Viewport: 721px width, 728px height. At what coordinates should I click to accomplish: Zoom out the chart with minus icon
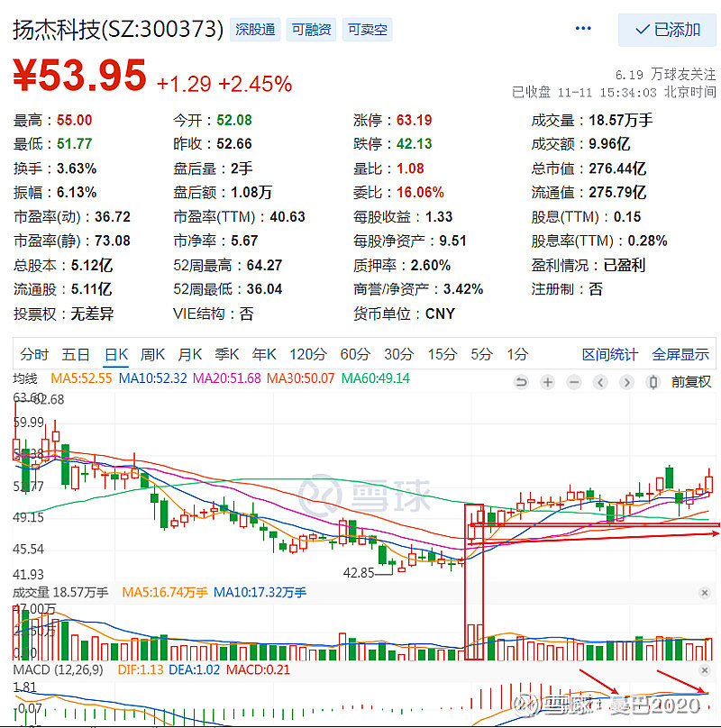coord(574,383)
